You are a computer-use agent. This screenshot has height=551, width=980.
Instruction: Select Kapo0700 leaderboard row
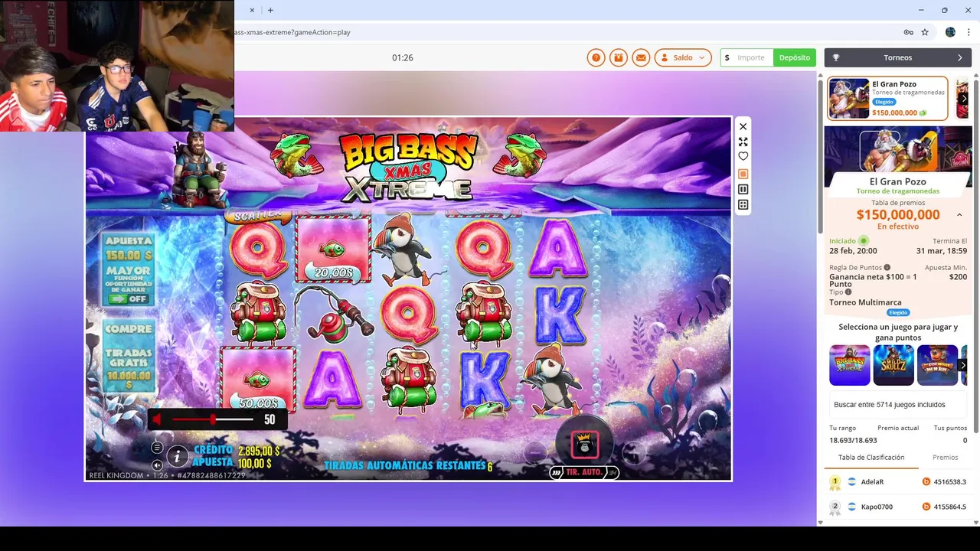pos(898,507)
